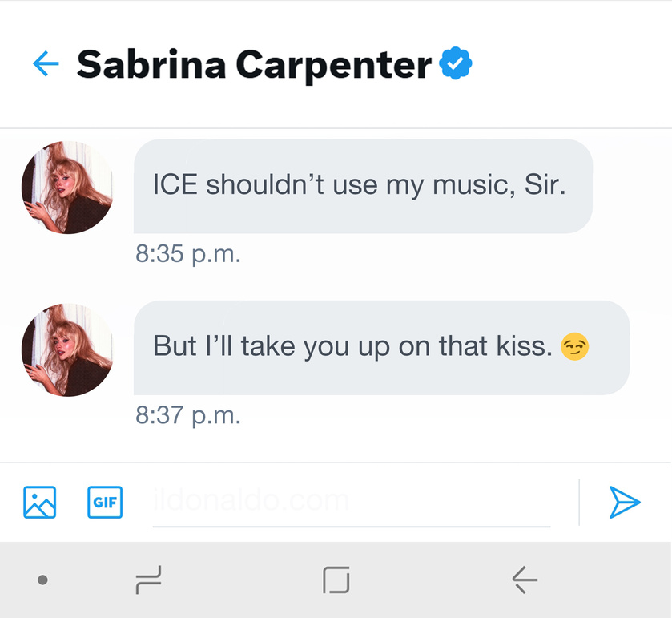The width and height of the screenshot is (672, 618).
Task: Click the blue verified checkmark badge
Action: [x=456, y=63]
